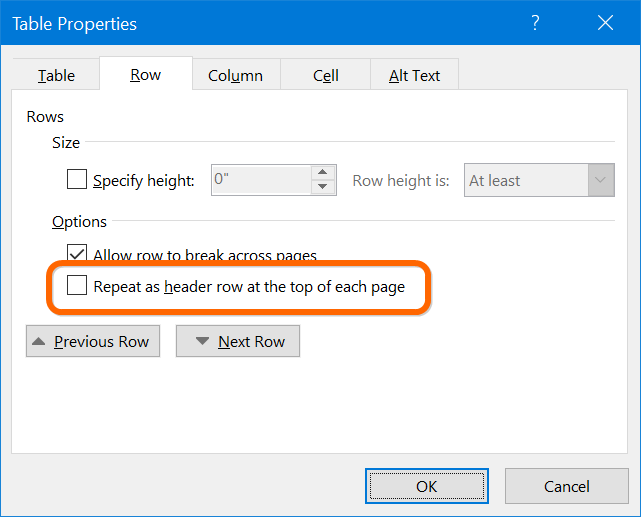The height and width of the screenshot is (517, 641).
Task: Click the 'Row height is:' label
Action: [400, 181]
